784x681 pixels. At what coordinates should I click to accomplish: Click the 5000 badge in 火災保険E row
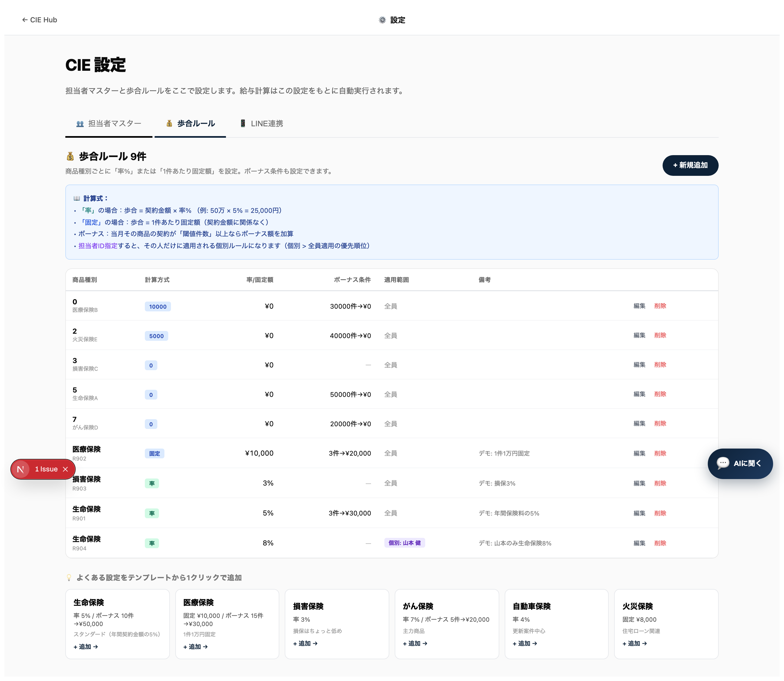click(156, 336)
